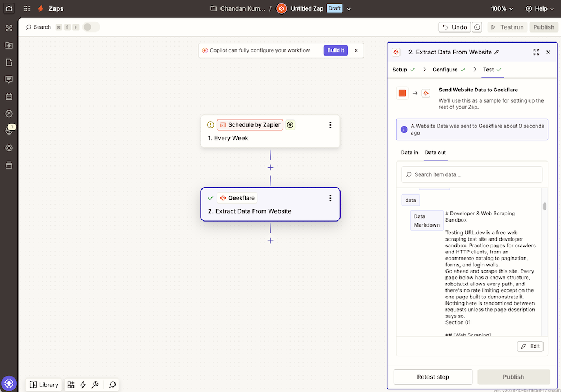Expand the step panel to full screen
The height and width of the screenshot is (392, 561).
click(x=536, y=52)
